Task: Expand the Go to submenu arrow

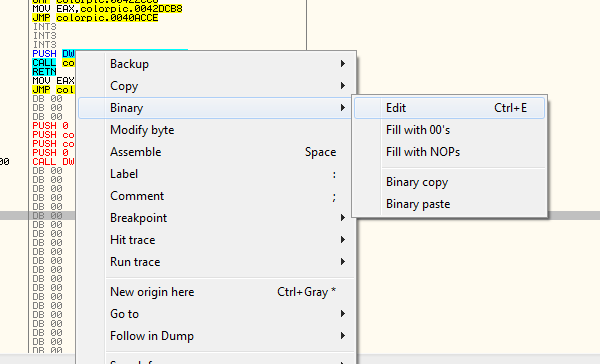Action: pos(343,314)
